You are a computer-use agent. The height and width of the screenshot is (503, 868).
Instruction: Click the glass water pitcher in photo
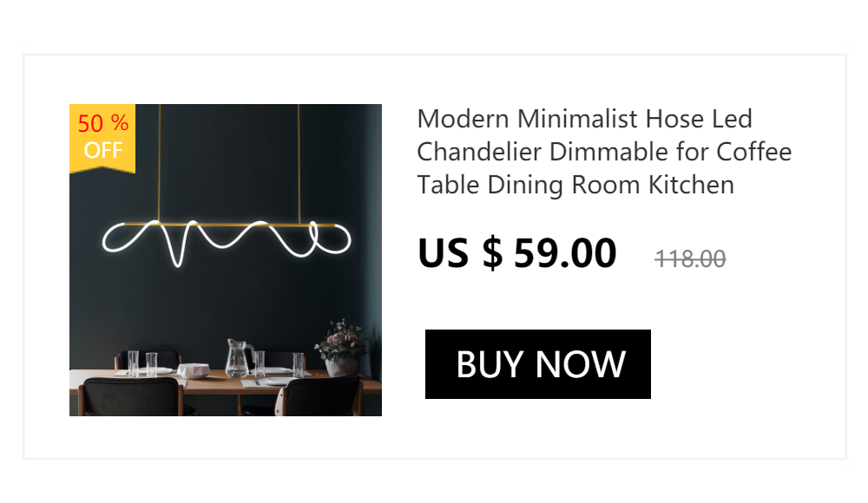239,358
